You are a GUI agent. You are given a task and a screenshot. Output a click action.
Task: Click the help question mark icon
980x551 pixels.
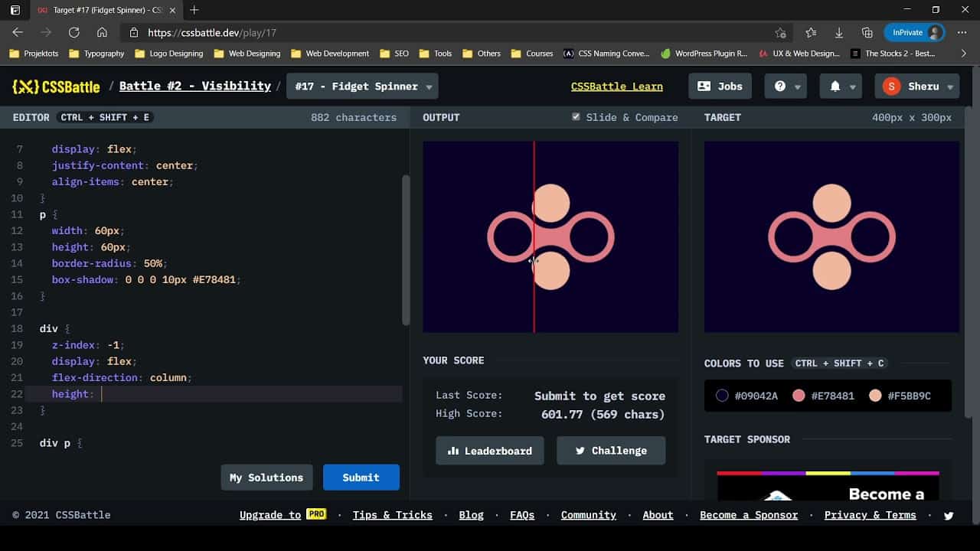[x=781, y=86]
